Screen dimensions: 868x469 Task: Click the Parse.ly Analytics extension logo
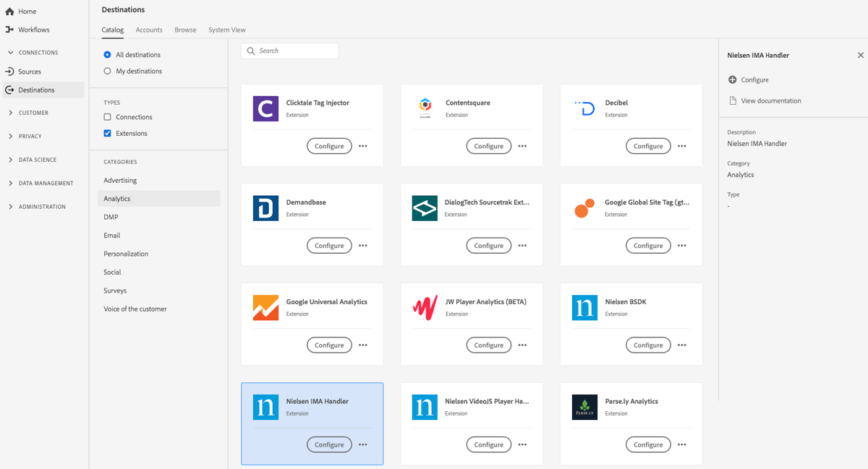tap(584, 407)
